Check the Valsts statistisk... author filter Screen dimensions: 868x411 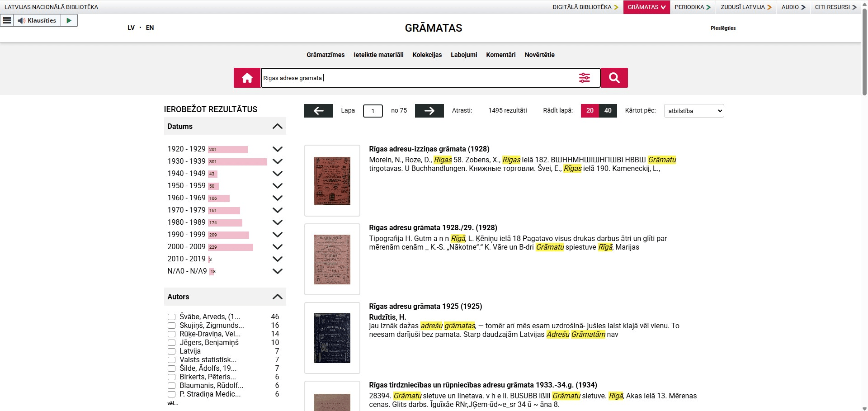(171, 360)
